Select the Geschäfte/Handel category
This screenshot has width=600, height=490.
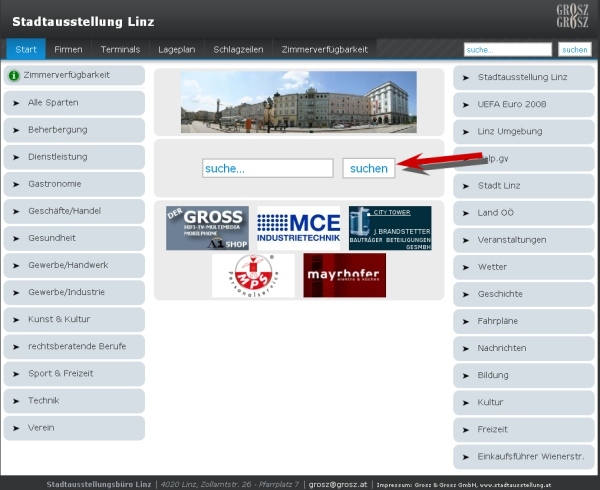(x=74, y=211)
